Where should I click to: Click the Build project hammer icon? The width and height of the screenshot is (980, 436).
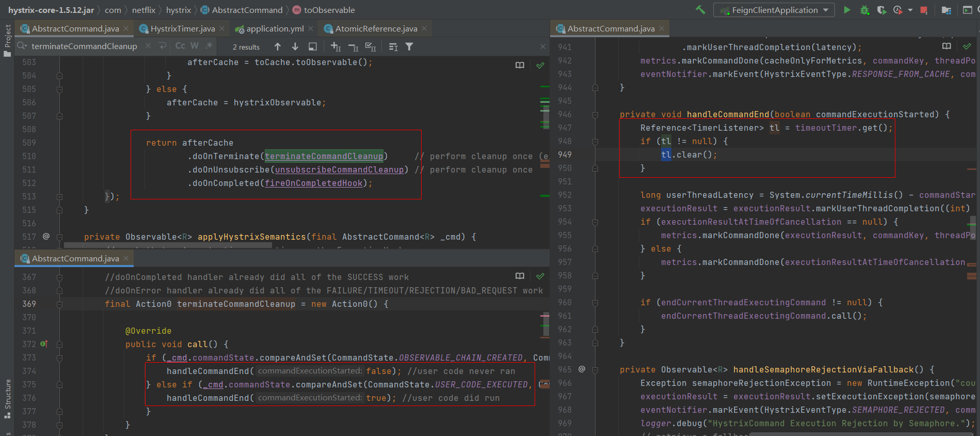coord(700,10)
